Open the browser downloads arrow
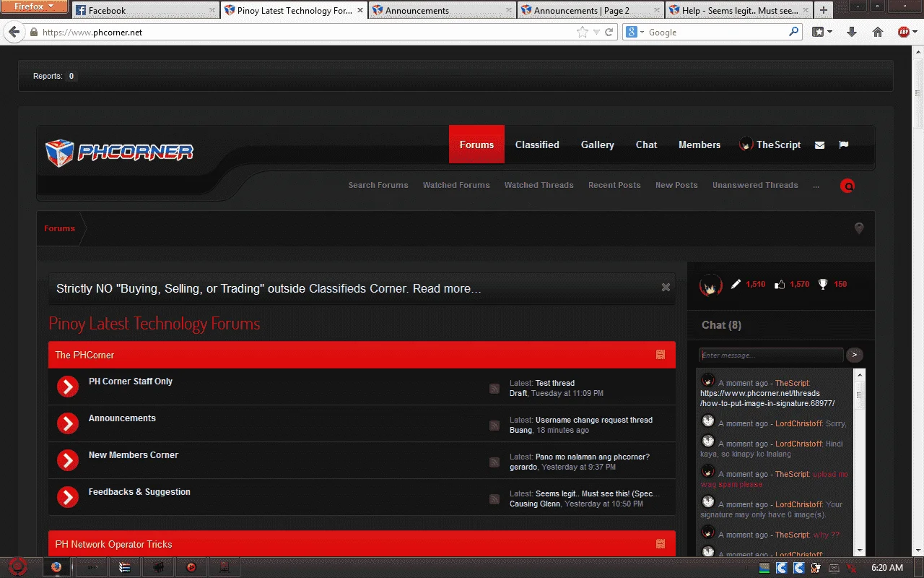Image resolution: width=924 pixels, height=578 pixels. click(852, 32)
